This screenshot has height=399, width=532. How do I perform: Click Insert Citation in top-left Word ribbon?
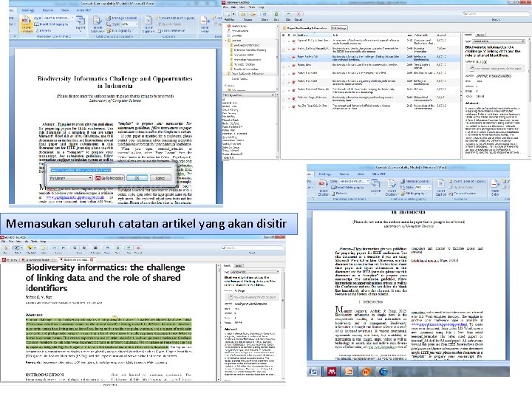[26, 24]
